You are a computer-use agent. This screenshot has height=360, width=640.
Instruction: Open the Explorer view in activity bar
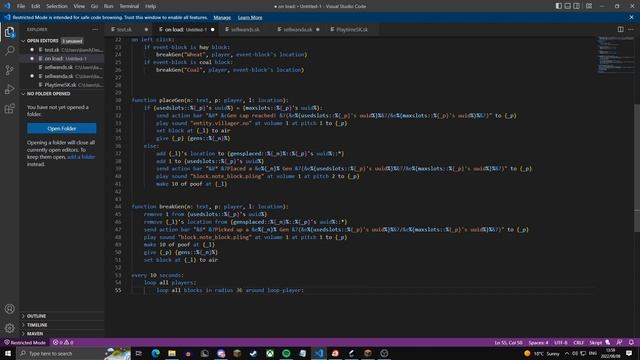9,32
